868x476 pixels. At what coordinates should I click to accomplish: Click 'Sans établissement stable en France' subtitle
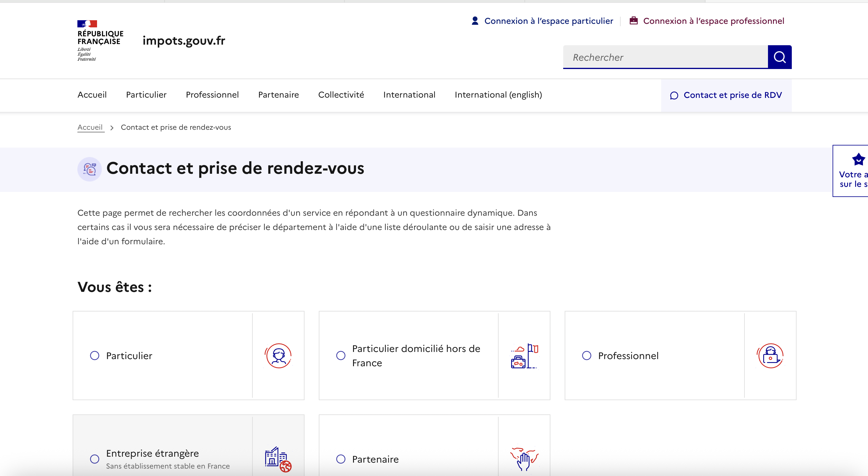[168, 466]
